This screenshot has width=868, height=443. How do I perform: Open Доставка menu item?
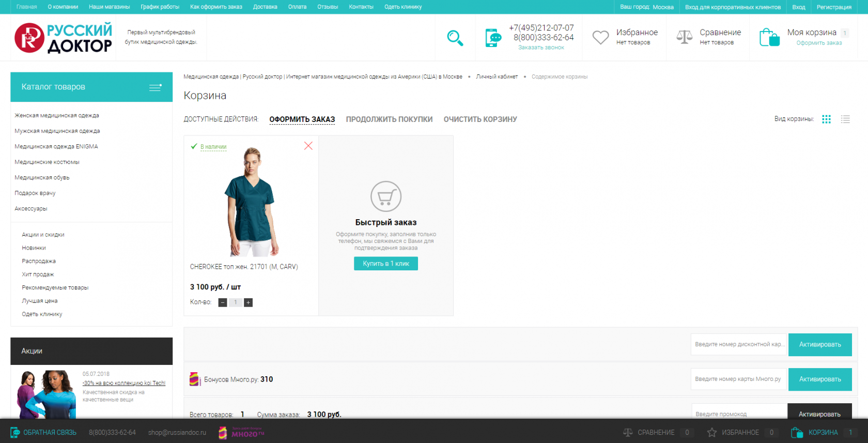(x=265, y=7)
